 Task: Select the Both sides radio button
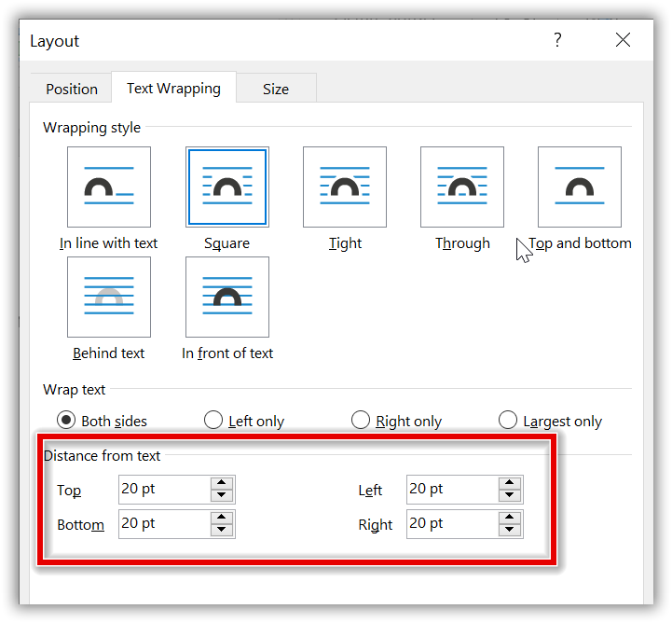click(x=66, y=421)
